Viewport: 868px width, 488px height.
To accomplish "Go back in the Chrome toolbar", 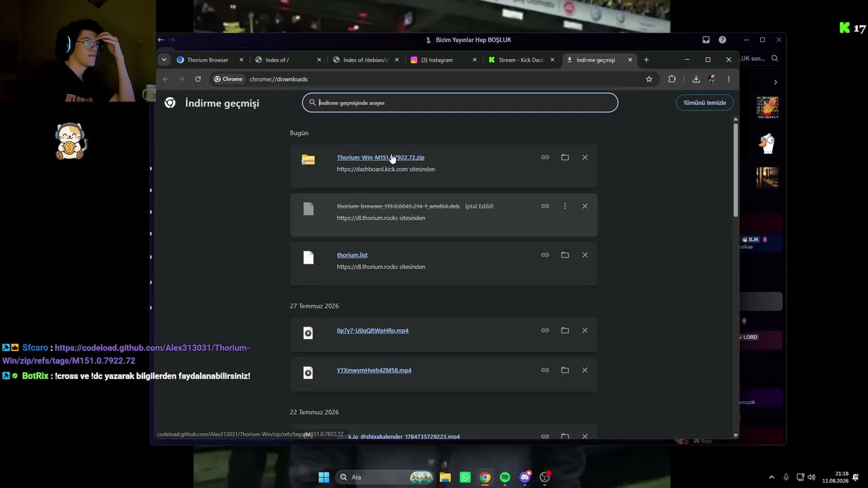I will 165,79.
